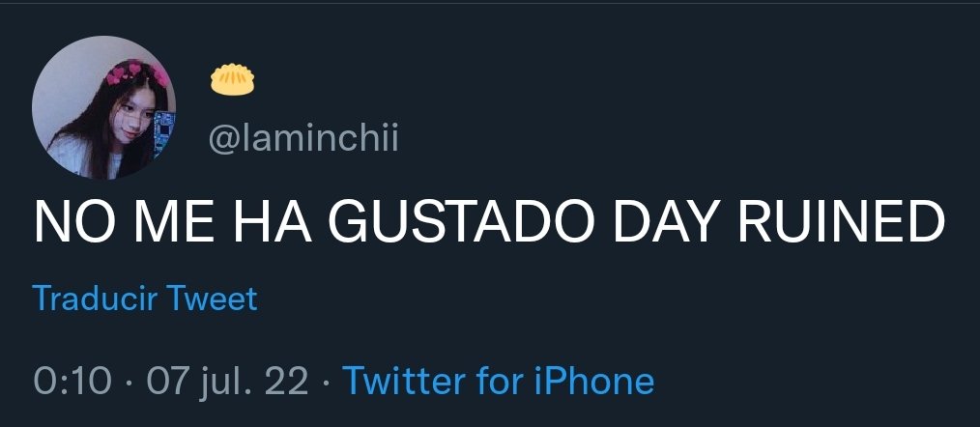The width and height of the screenshot is (980, 427).
Task: Click the 0:10 timestamp
Action: (72, 380)
